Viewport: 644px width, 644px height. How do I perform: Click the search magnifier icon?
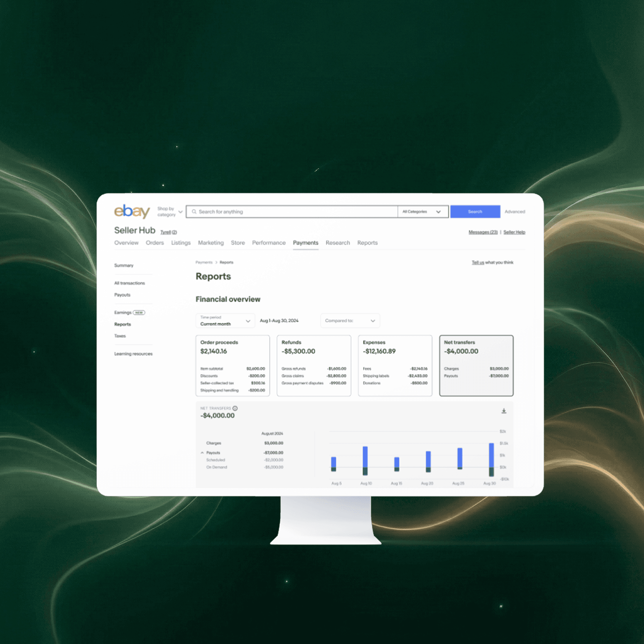[x=194, y=212]
